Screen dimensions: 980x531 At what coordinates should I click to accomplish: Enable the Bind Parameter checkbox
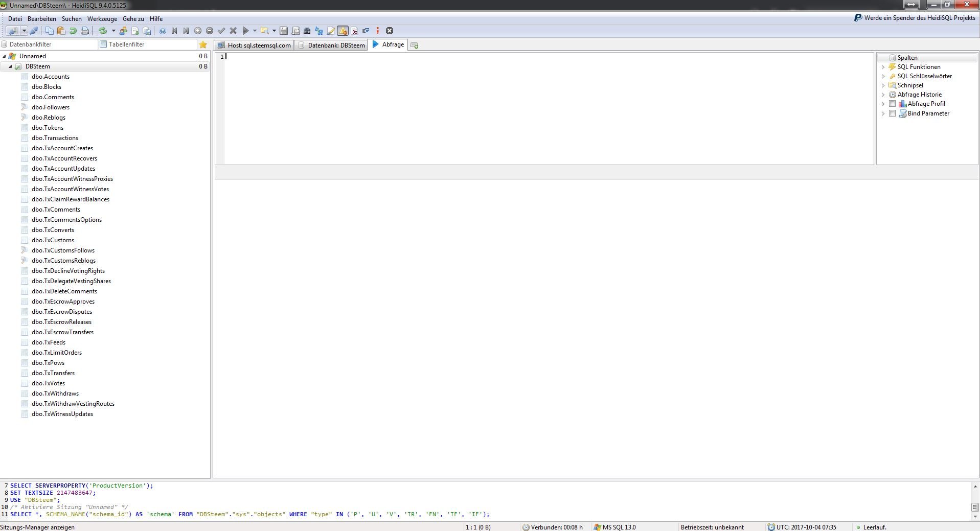click(x=892, y=113)
